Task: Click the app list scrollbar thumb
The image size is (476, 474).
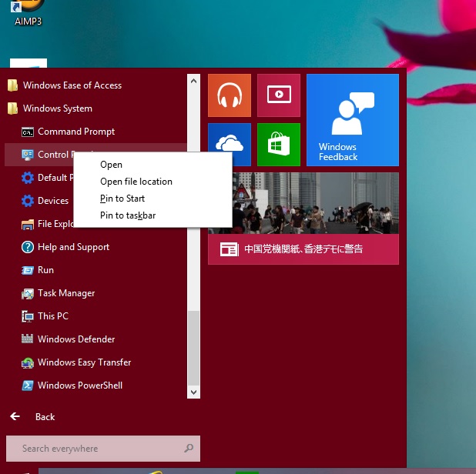Action: tap(193, 348)
